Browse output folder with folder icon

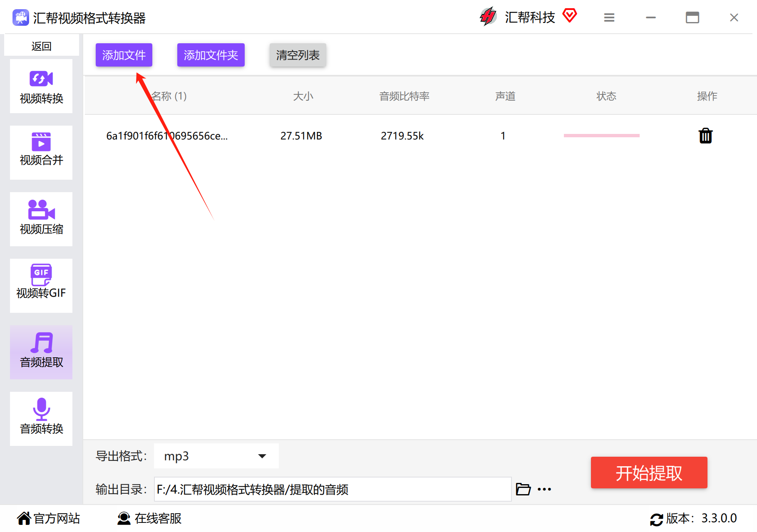(x=523, y=489)
